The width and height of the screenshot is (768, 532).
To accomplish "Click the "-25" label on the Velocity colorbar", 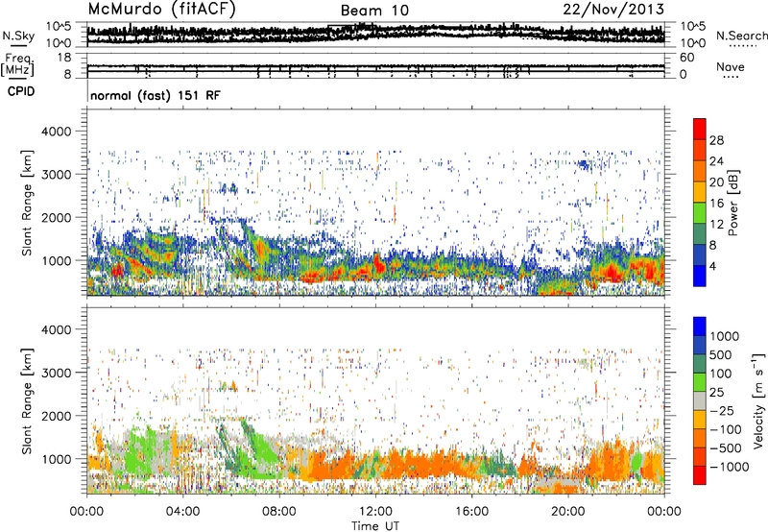I will click(724, 410).
